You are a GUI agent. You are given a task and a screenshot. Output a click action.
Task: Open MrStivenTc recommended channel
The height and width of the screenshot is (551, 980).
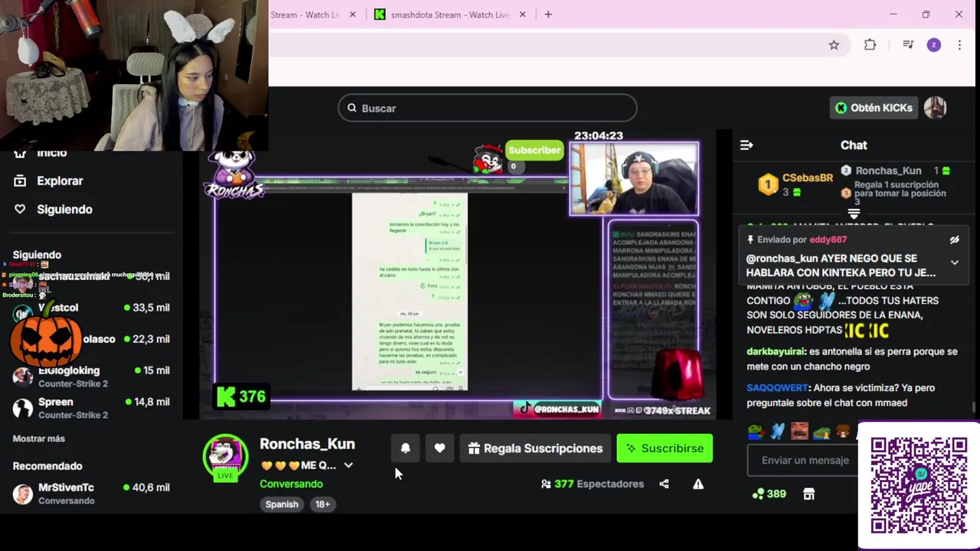[92, 493]
